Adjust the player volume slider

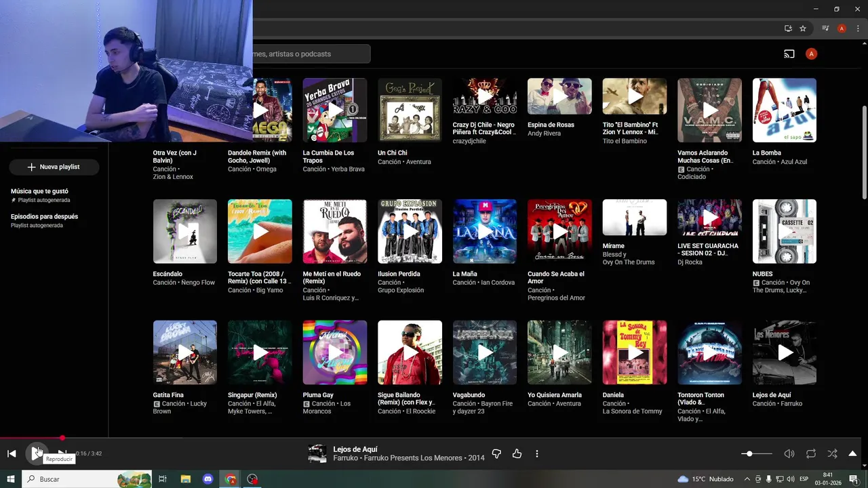coord(757,453)
